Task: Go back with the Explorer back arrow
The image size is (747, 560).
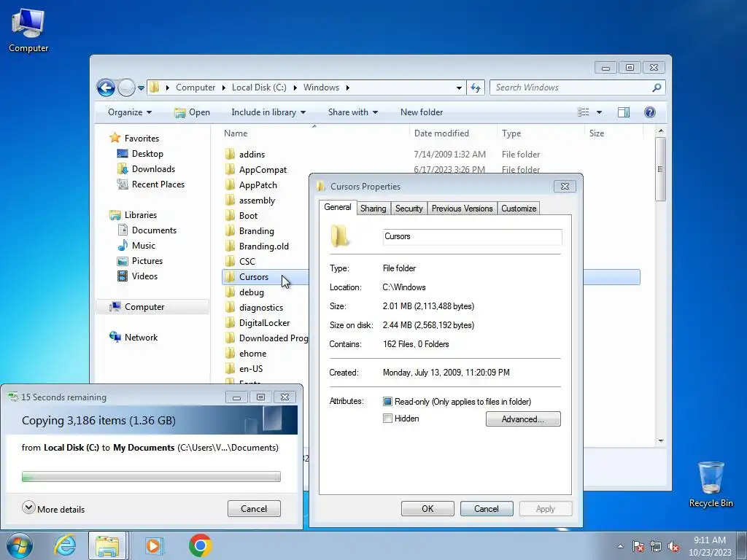Action: 106,87
